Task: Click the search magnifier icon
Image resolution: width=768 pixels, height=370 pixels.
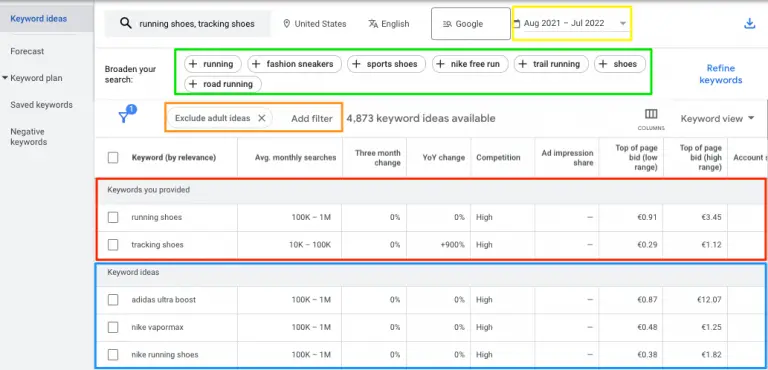Action: click(x=126, y=23)
